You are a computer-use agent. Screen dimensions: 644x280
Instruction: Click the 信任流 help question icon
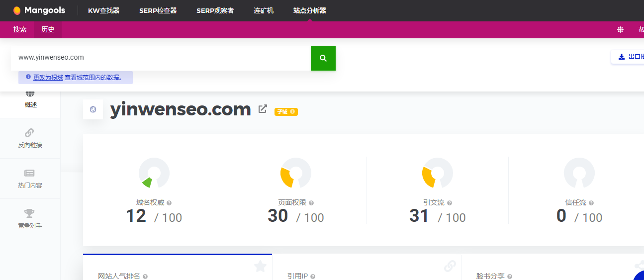point(591,203)
